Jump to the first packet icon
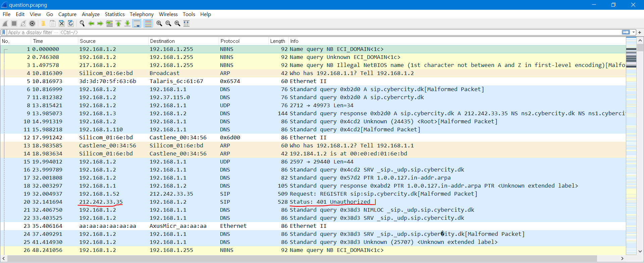 118,23
